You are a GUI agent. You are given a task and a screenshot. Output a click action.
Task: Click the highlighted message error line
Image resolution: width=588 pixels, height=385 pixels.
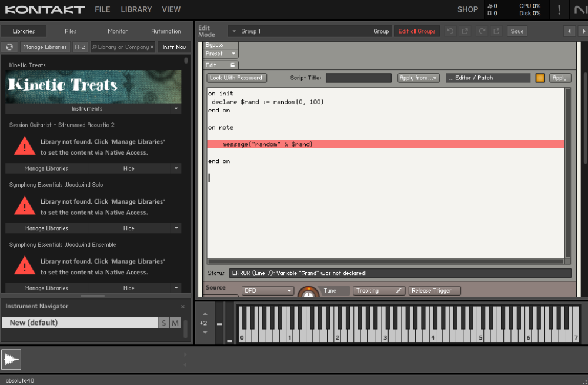click(386, 144)
